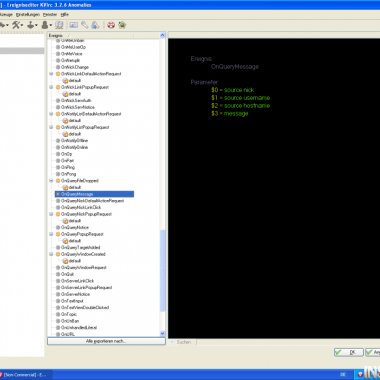This screenshot has height=380, width=380.
Task: Collapse the OnNickLinkDefaultActionRequest node
Action: 51,74
